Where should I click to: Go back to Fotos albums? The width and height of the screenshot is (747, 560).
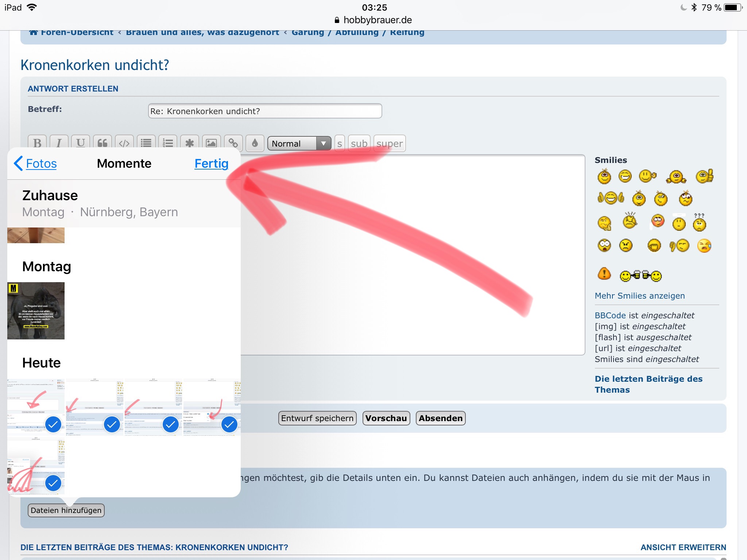click(x=36, y=164)
